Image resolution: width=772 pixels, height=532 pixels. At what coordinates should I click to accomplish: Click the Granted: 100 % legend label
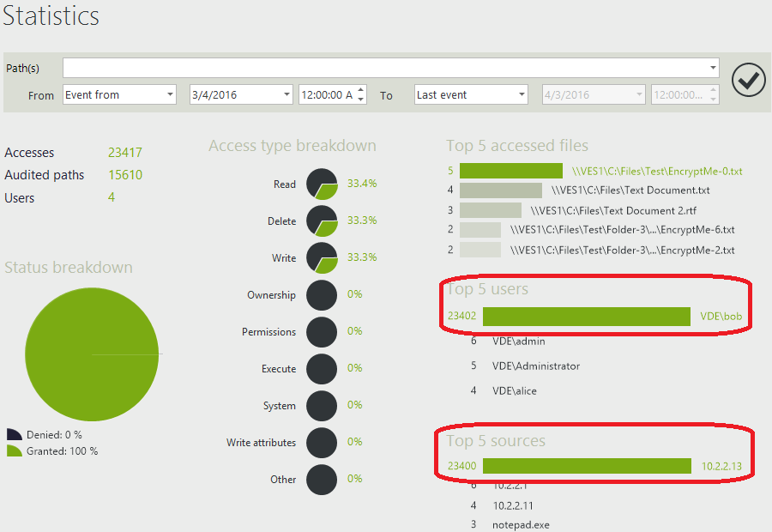(62, 451)
